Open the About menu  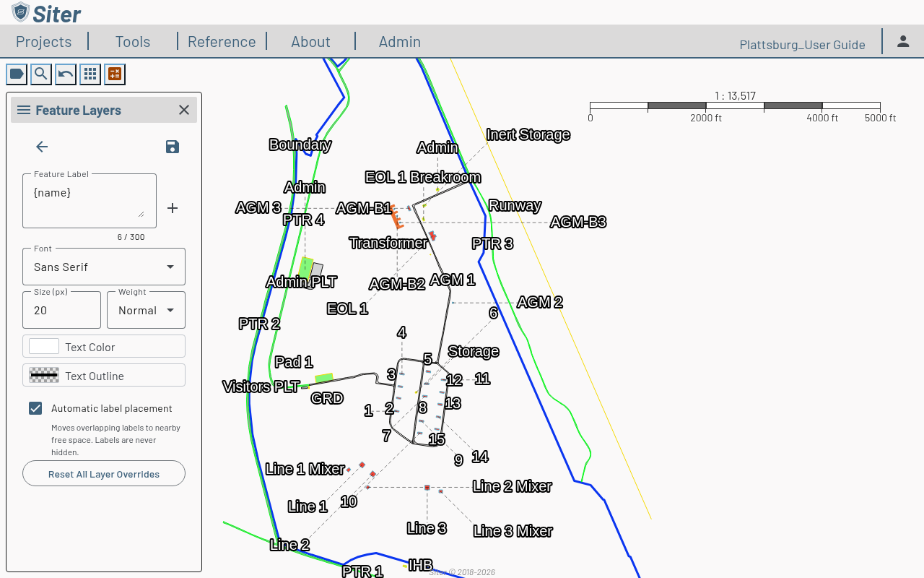pyautogui.click(x=310, y=42)
